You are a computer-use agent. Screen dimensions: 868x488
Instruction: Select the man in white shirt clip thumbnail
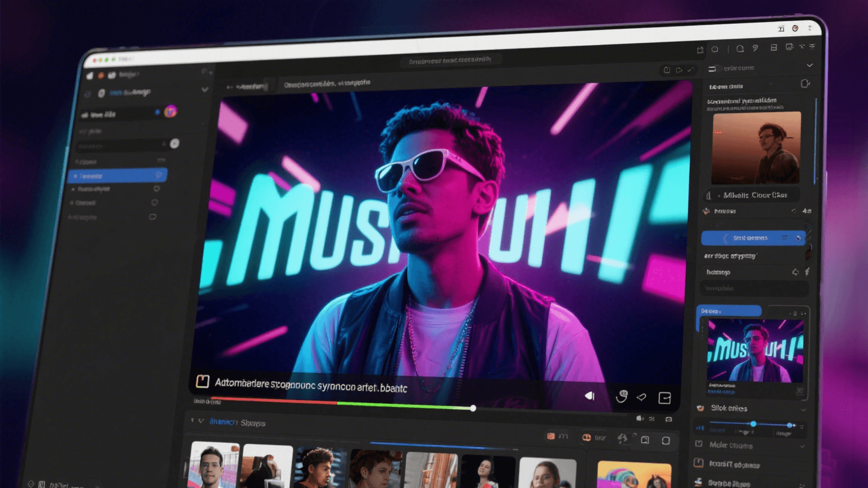[x=213, y=465]
